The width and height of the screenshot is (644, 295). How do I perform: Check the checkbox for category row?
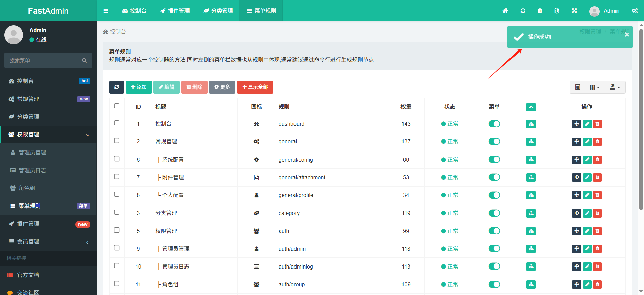tap(117, 212)
